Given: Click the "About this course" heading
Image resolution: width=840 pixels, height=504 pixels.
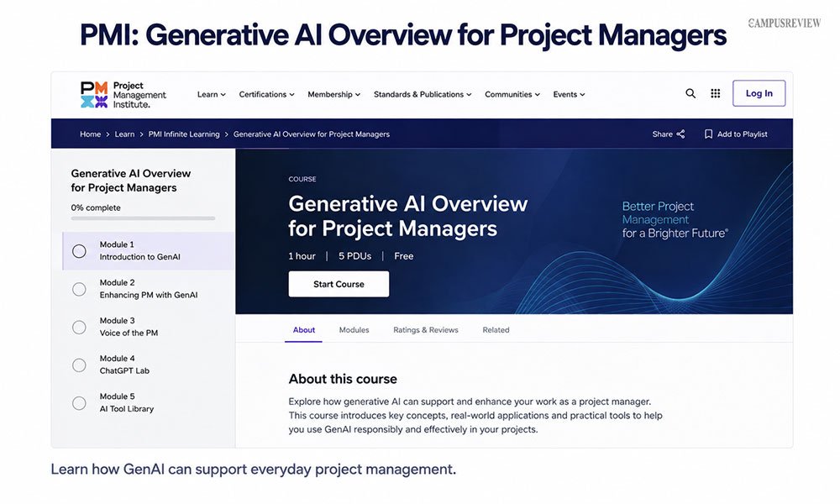Looking at the screenshot, I should 343,379.
